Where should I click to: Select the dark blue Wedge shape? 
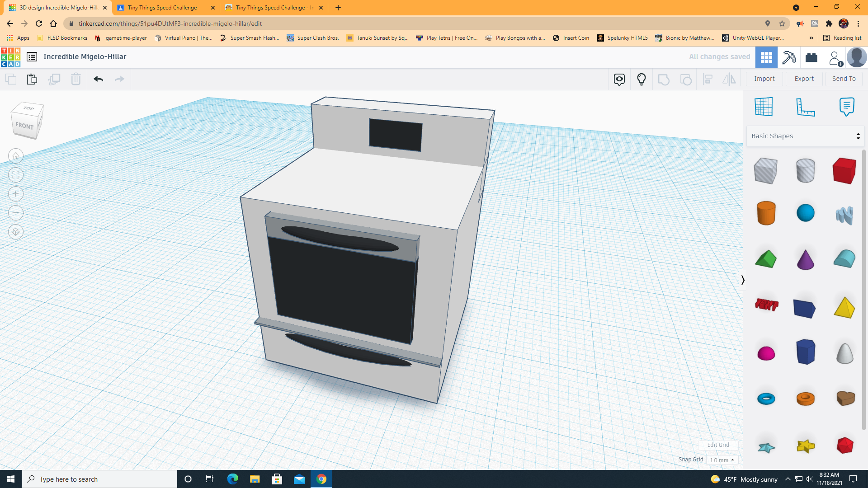coord(804,309)
